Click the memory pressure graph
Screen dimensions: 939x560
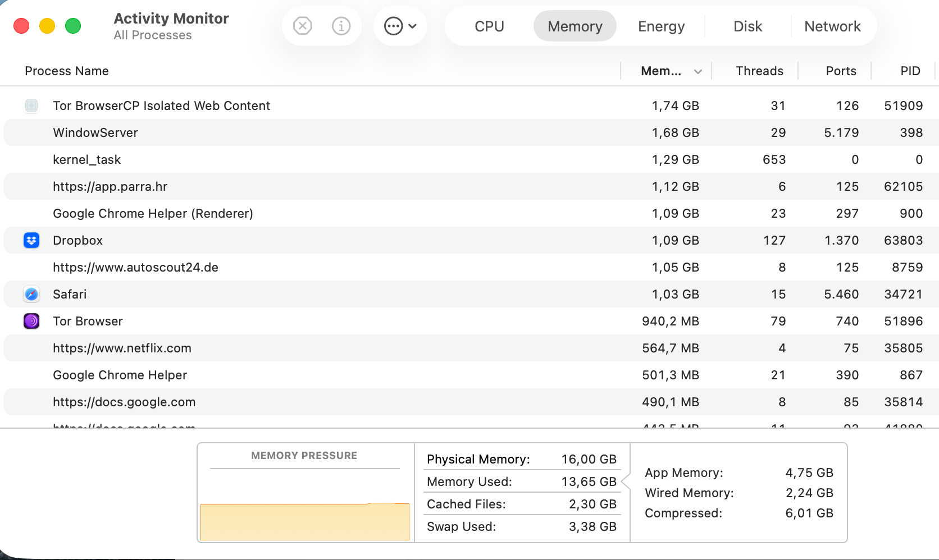tap(305, 522)
